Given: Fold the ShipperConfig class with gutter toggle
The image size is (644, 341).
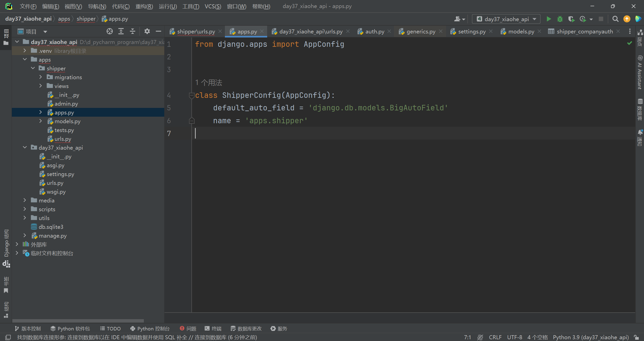Looking at the screenshot, I should pyautogui.click(x=191, y=96).
